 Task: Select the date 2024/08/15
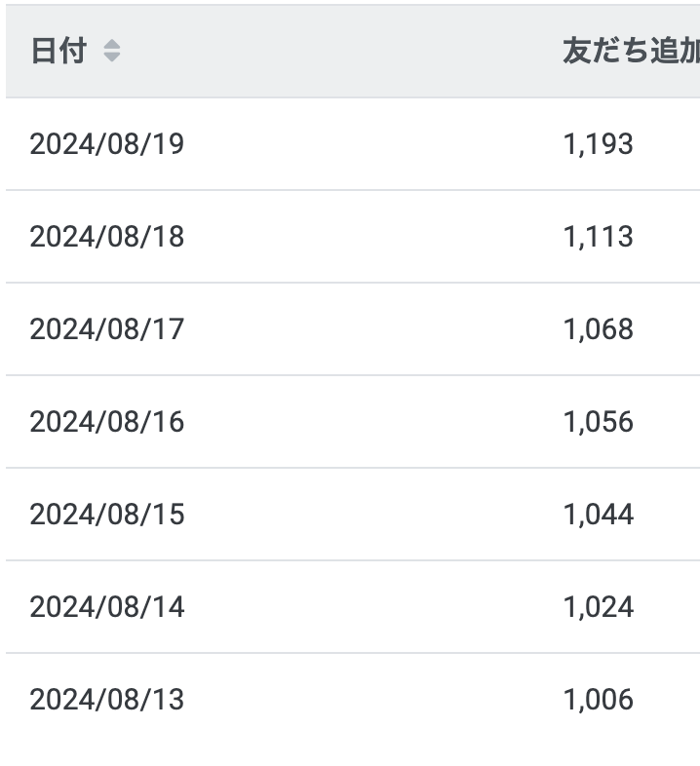(106, 515)
